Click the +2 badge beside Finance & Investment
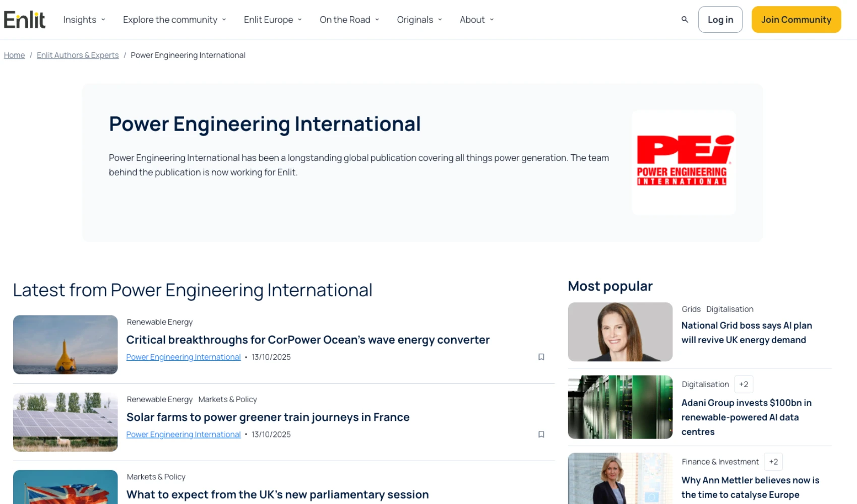This screenshot has width=857, height=504. 773,461
